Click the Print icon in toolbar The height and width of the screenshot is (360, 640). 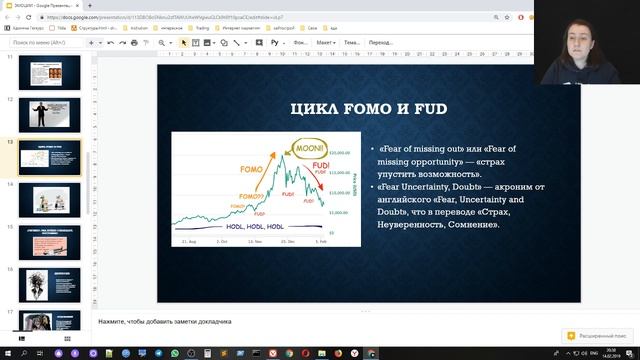pos(134,43)
